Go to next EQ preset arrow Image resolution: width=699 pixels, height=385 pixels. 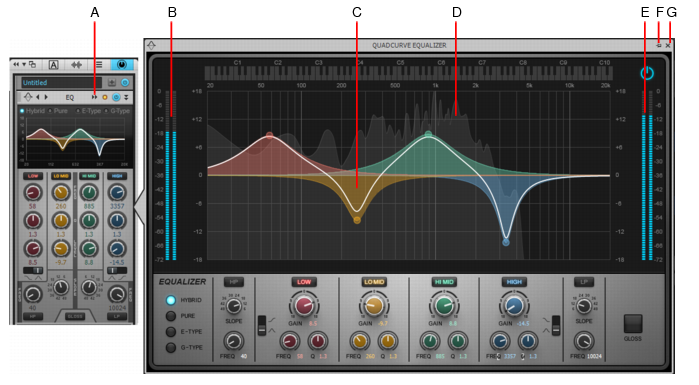coord(46,97)
